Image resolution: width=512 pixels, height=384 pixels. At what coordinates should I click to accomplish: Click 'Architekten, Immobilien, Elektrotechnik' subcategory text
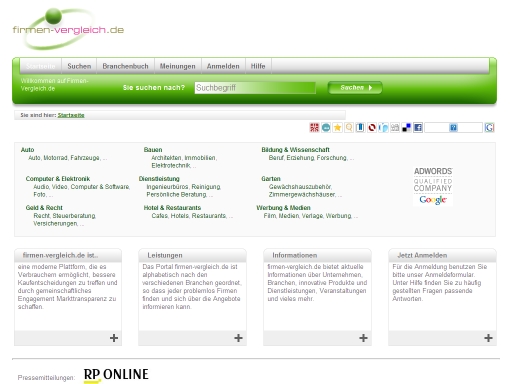pos(184,162)
